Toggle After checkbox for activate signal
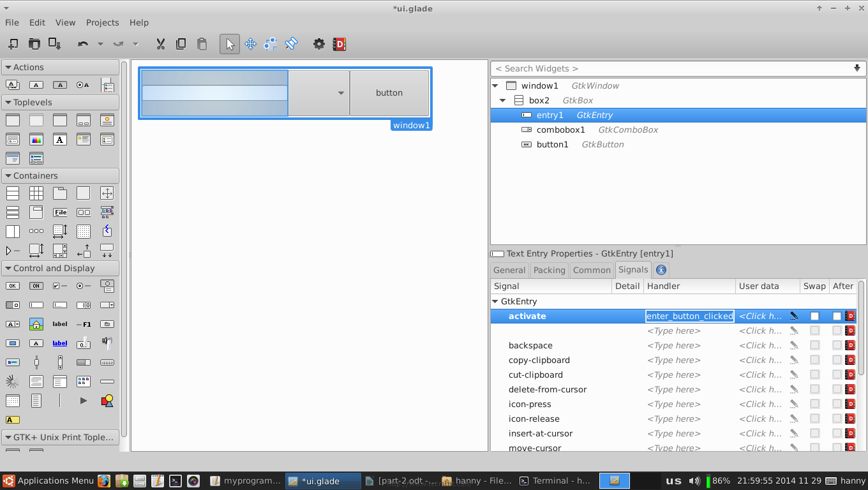The width and height of the screenshot is (868, 490). click(x=837, y=316)
